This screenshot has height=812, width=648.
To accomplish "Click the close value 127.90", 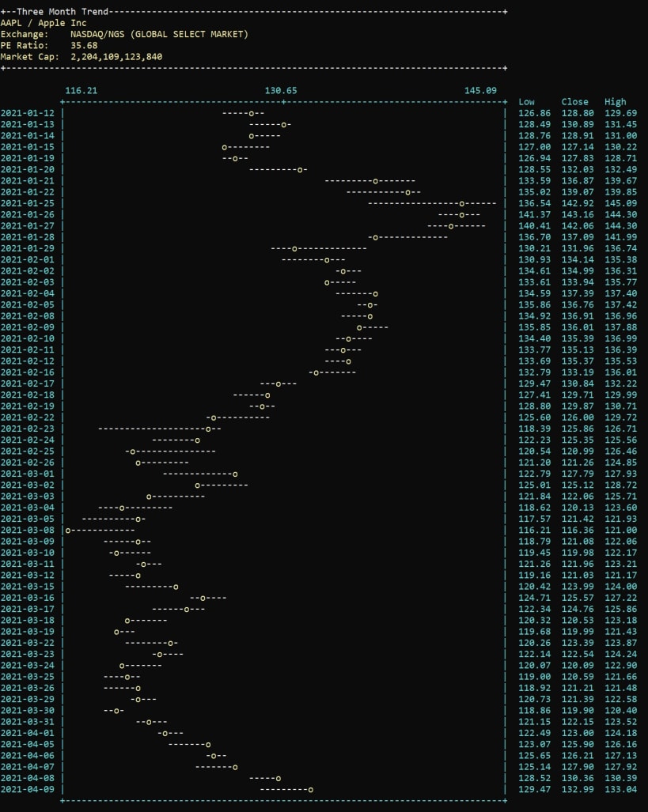I will [x=578, y=767].
